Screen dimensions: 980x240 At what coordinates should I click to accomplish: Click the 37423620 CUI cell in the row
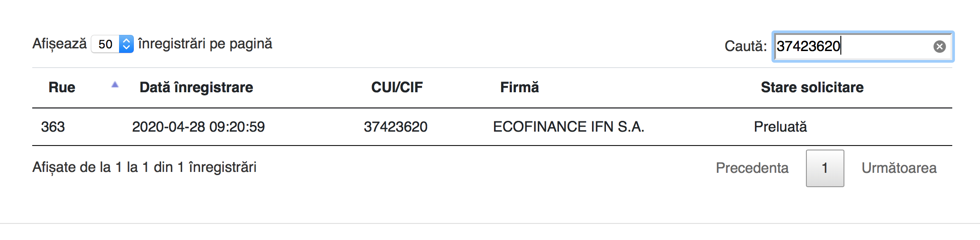[x=396, y=127]
